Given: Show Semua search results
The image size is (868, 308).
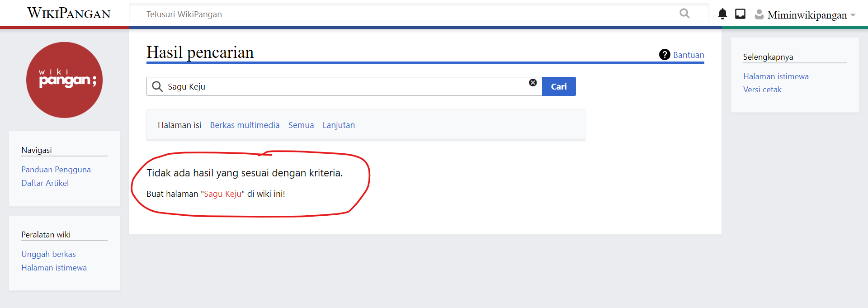Looking at the screenshot, I should pyautogui.click(x=301, y=125).
